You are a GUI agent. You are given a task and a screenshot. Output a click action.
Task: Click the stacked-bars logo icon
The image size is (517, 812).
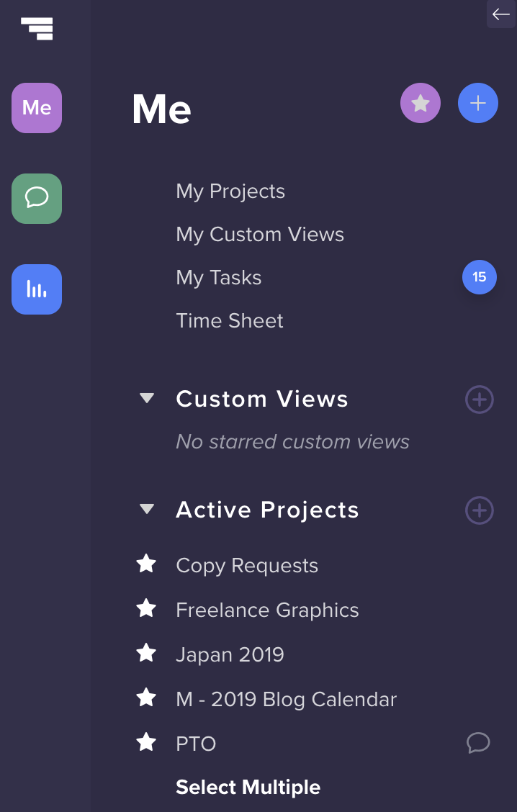pyautogui.click(x=37, y=28)
